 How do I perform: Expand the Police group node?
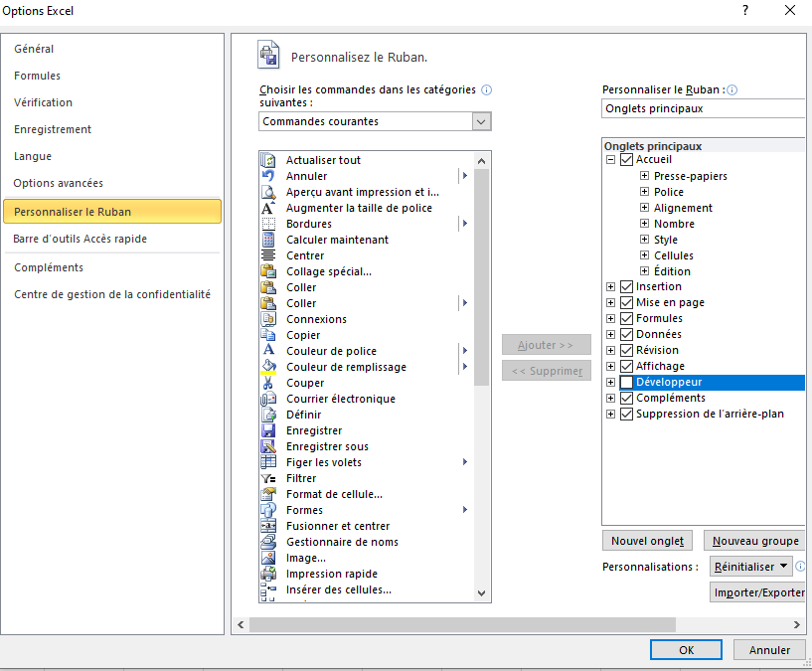tap(644, 192)
